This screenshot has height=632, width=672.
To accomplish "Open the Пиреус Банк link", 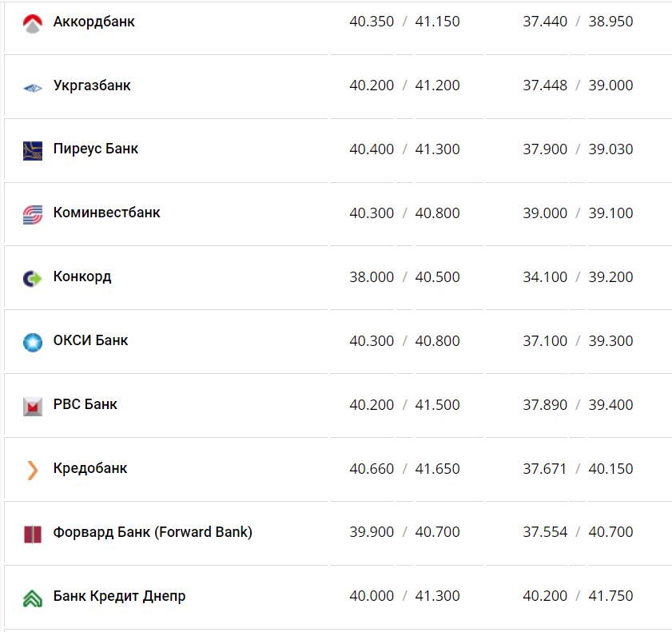I will click(x=96, y=149).
